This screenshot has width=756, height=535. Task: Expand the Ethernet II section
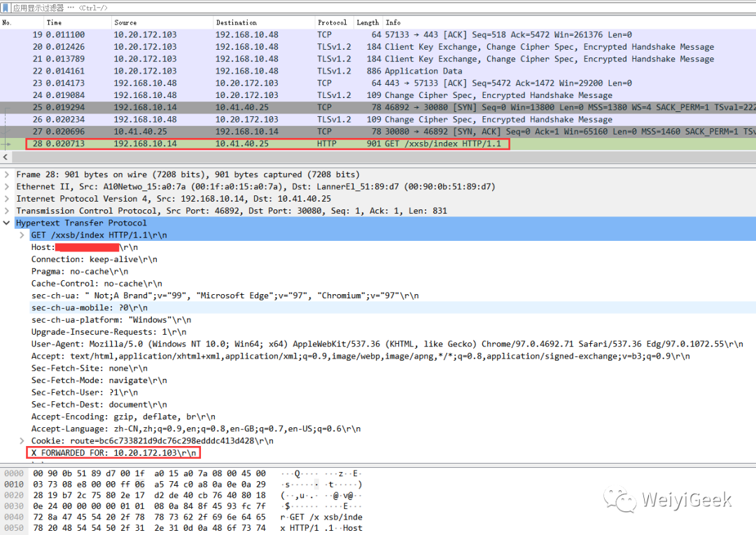click(6, 187)
